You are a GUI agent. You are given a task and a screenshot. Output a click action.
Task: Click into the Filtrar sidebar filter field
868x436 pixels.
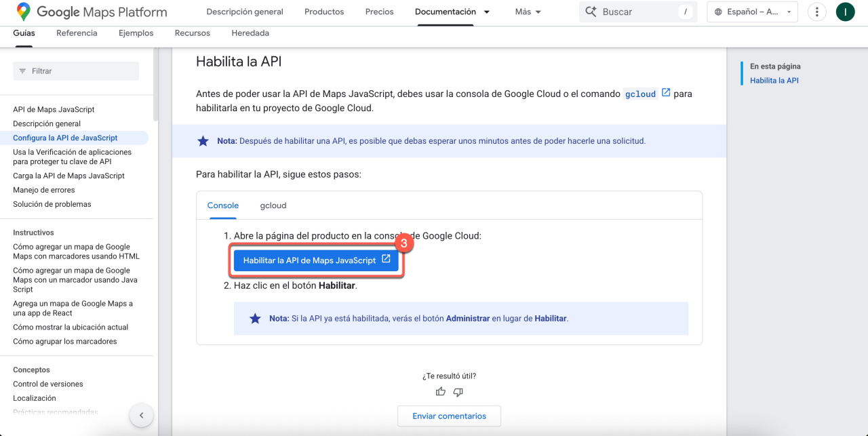(76, 71)
